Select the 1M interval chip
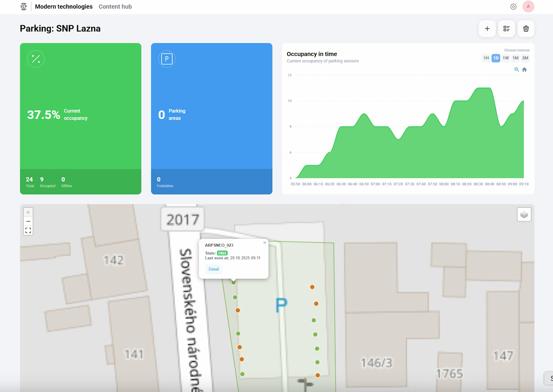 tap(515, 58)
